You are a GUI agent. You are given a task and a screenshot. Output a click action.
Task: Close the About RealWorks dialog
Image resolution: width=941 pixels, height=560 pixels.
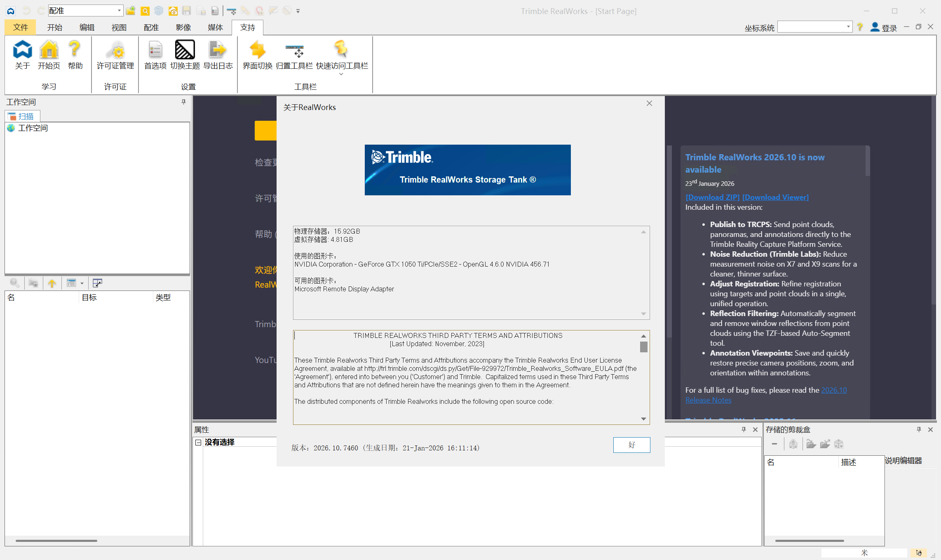tap(649, 103)
